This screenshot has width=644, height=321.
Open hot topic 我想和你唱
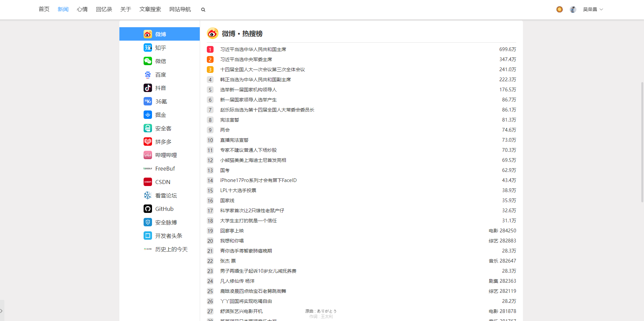(x=232, y=241)
